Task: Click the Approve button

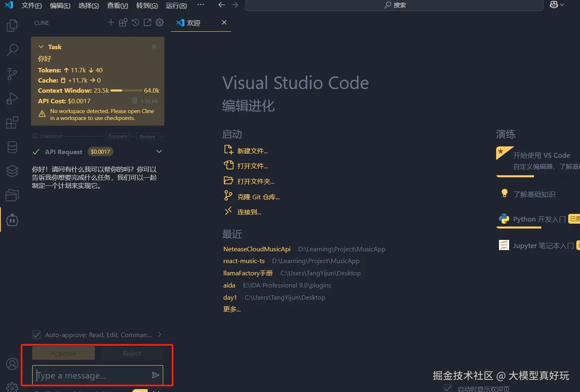Action: click(63, 353)
